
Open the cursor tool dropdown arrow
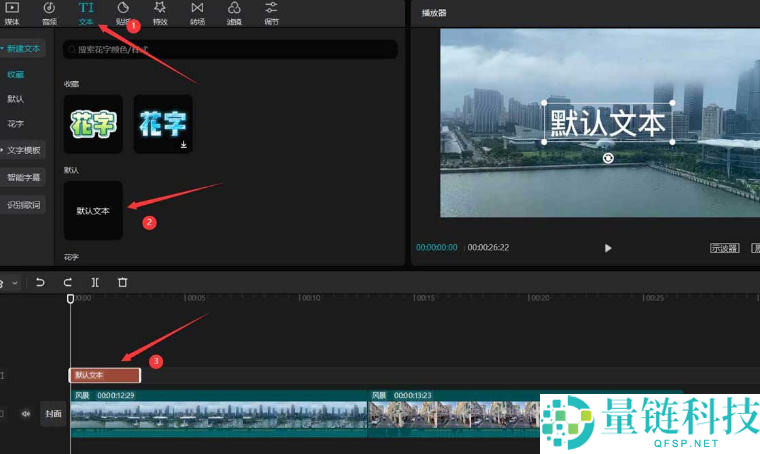(14, 283)
